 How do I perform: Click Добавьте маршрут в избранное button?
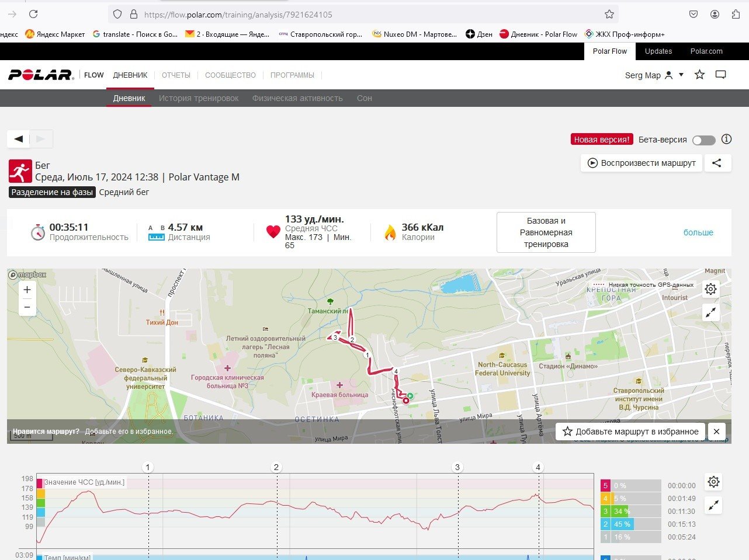631,432
